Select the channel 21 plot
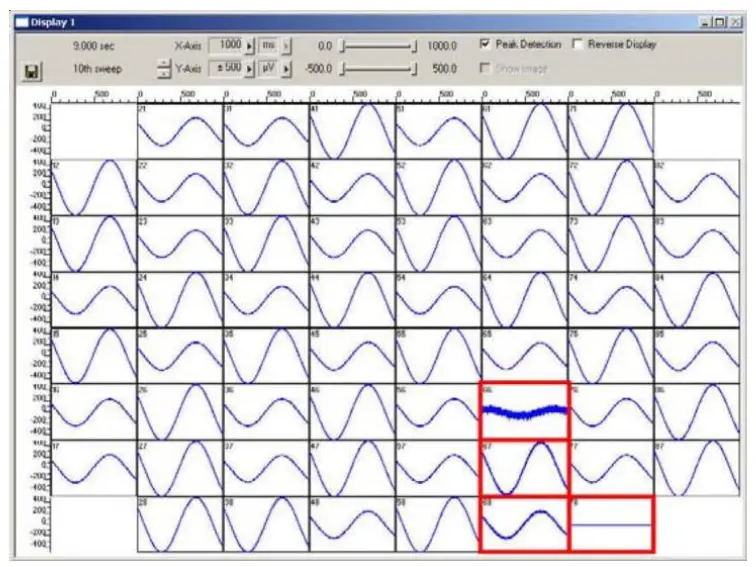The height and width of the screenshot is (567, 756). [x=180, y=131]
